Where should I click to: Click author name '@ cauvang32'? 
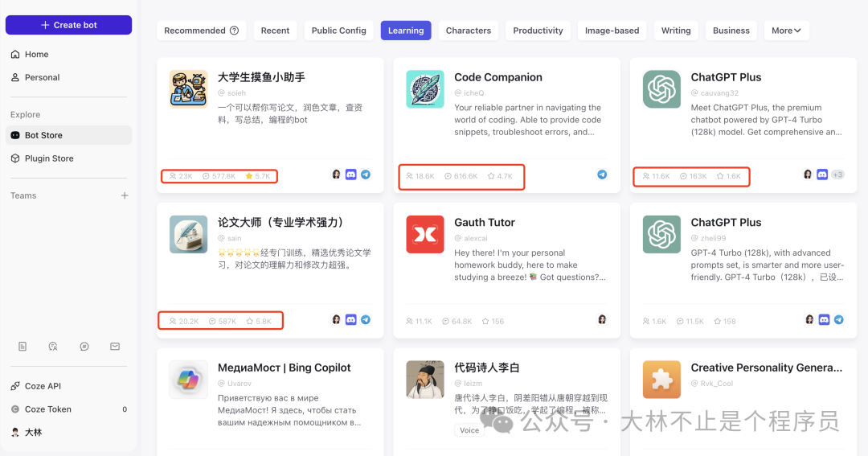[x=714, y=93]
